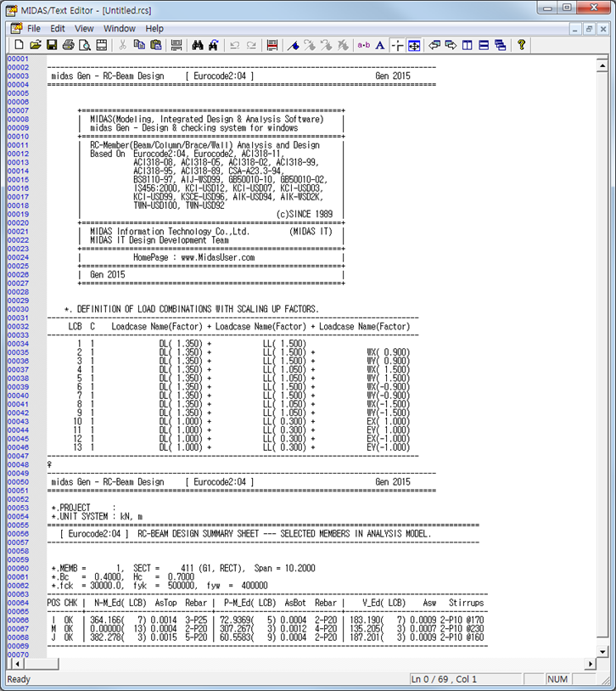Save the document with floppy icon
This screenshot has height=691, width=616.
point(52,45)
